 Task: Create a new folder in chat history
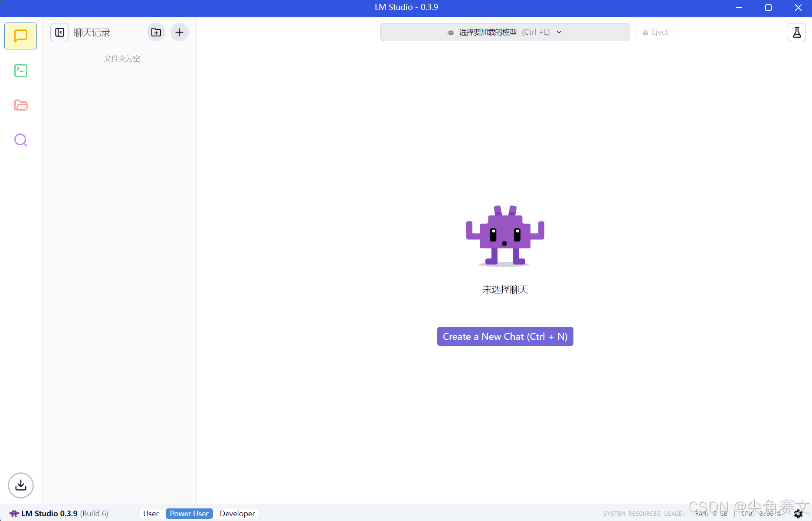[x=156, y=33]
